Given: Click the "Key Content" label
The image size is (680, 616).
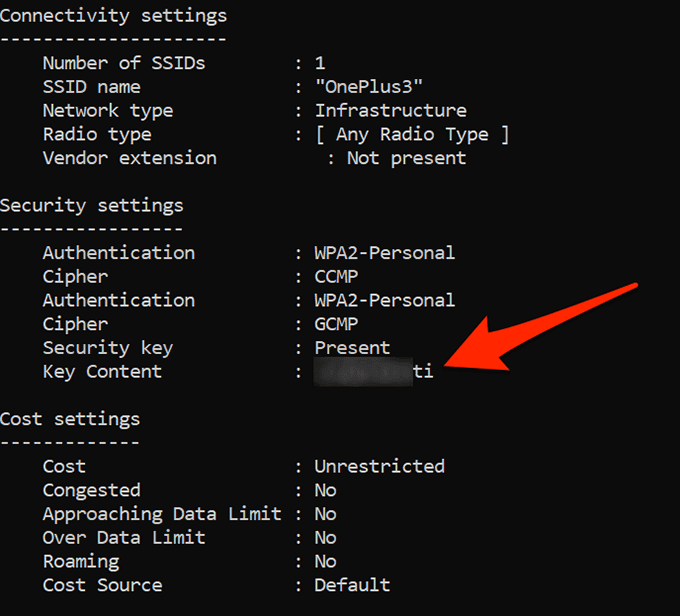Looking at the screenshot, I should tap(102, 372).
